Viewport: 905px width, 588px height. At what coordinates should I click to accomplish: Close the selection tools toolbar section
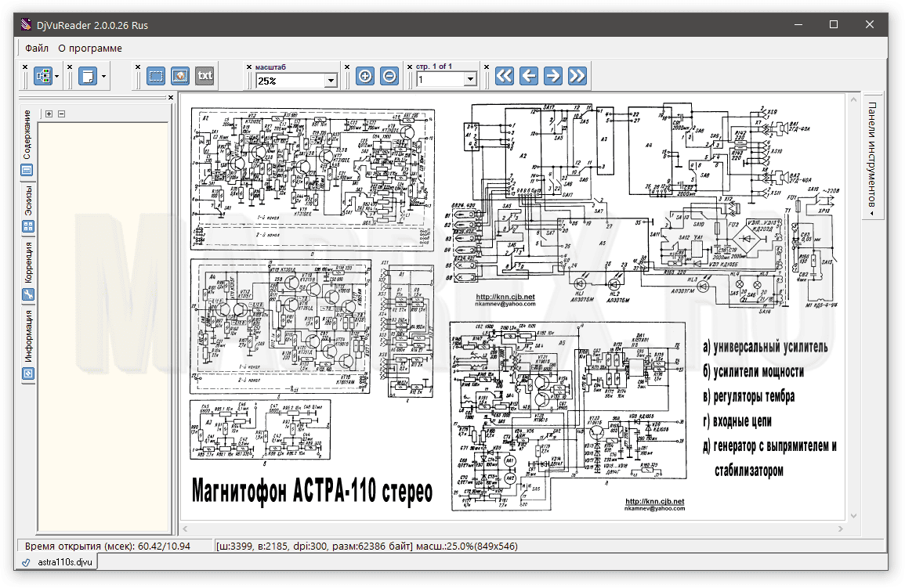click(x=138, y=67)
